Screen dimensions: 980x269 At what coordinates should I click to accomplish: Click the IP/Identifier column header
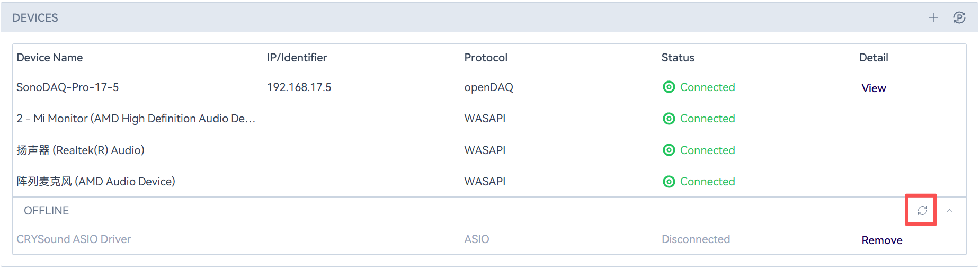click(x=297, y=58)
